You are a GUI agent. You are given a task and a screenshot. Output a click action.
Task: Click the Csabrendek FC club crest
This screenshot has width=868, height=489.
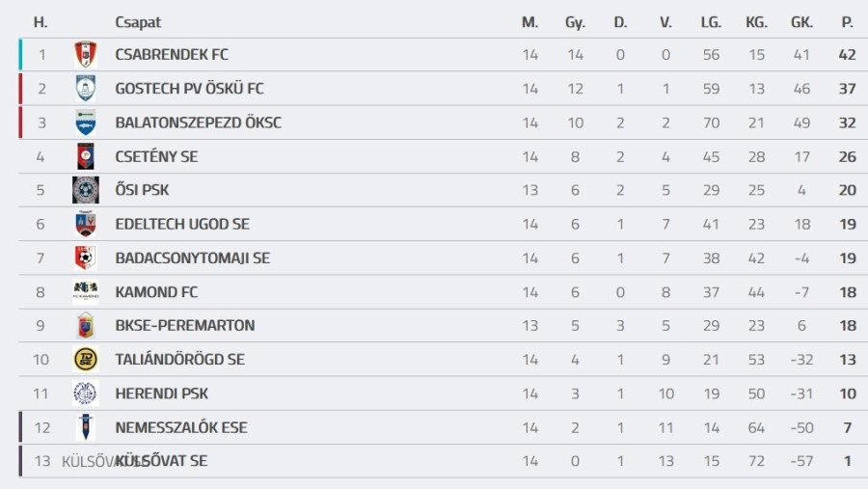[x=86, y=55]
